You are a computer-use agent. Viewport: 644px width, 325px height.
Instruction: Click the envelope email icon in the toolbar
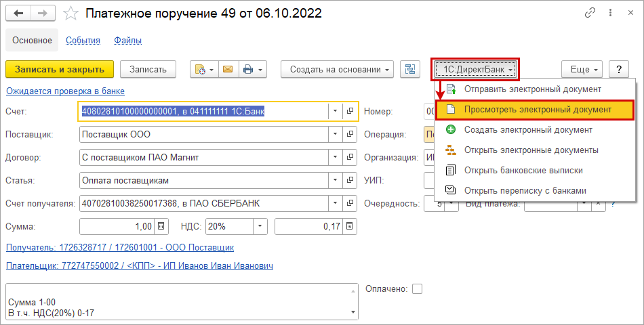(228, 69)
